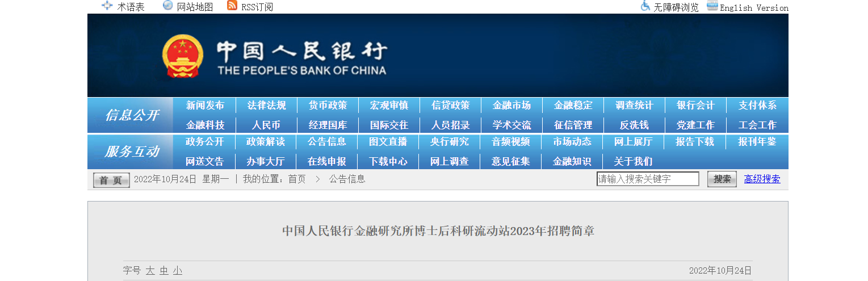
Task: Open 无障碍浏览 accessibility browsing link
Action: click(x=676, y=7)
